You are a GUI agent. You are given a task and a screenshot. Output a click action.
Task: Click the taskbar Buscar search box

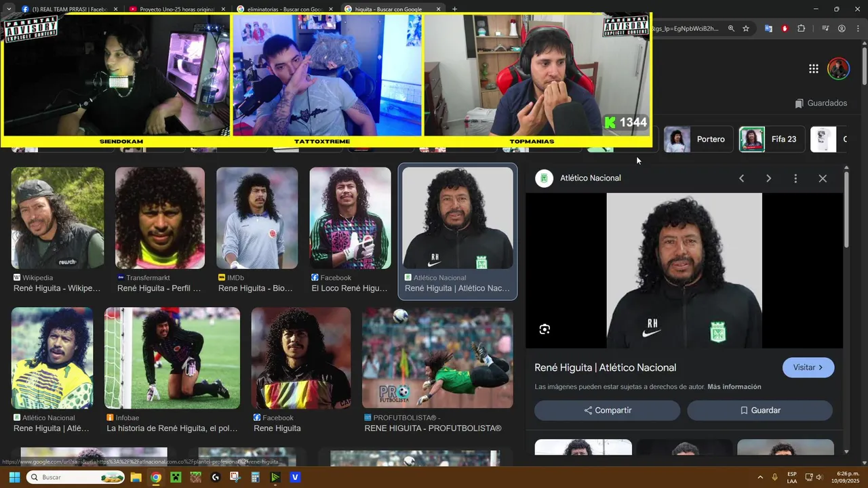(76, 477)
